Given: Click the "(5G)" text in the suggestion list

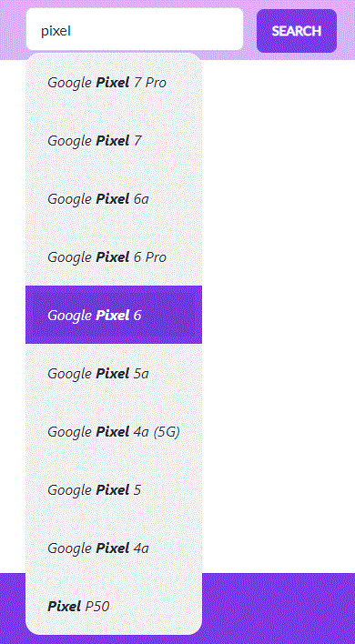Looking at the screenshot, I should 167,432.
